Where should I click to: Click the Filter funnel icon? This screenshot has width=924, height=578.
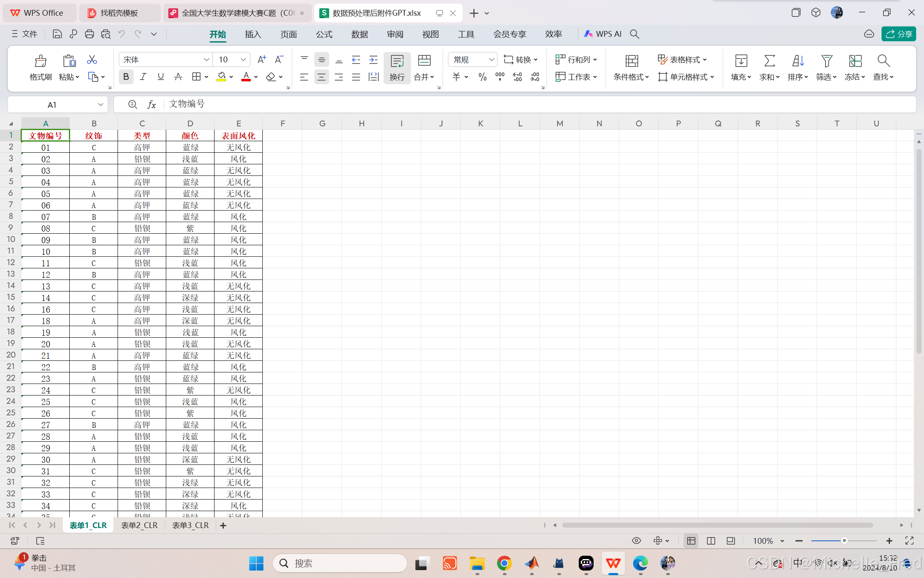826,61
